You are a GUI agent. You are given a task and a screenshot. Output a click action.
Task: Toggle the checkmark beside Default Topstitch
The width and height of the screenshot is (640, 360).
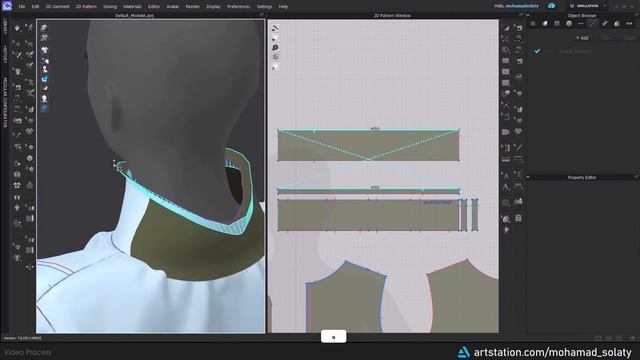point(537,51)
